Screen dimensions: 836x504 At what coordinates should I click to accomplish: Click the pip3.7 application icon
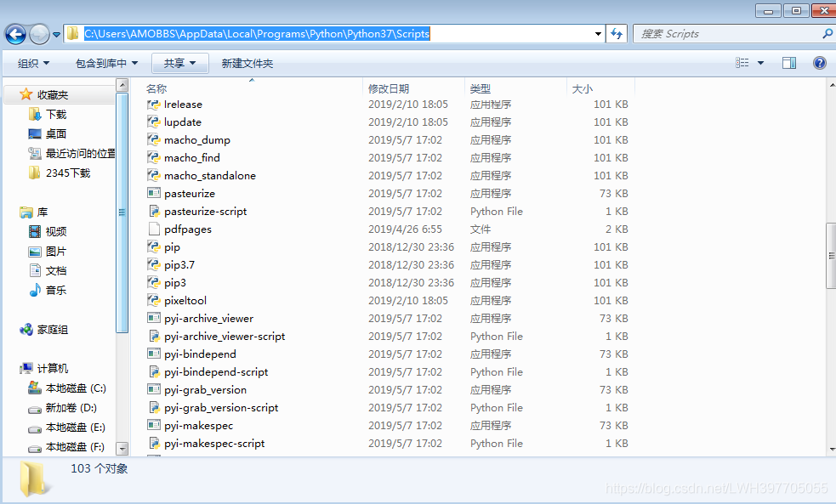click(154, 265)
